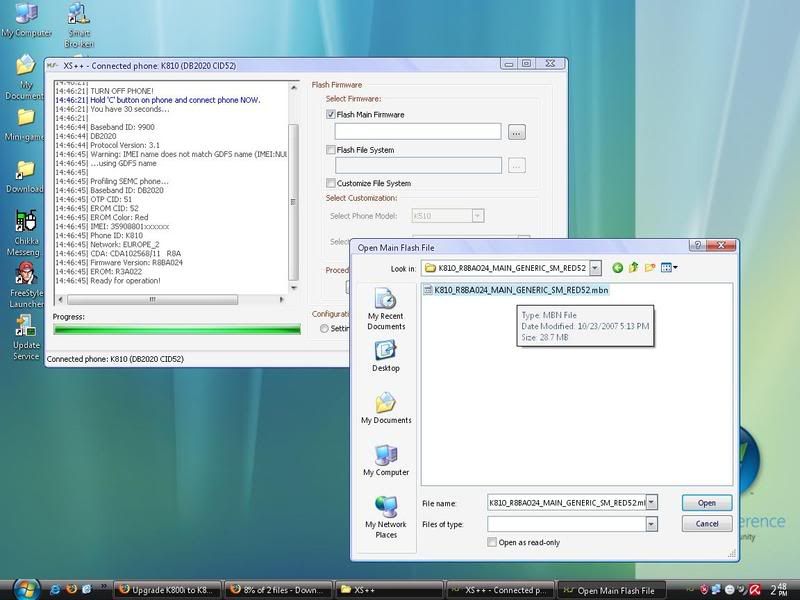Image resolution: width=800 pixels, height=600 pixels.
Task: Open the View Menu in Open dialog toolbar
Action: 669,267
